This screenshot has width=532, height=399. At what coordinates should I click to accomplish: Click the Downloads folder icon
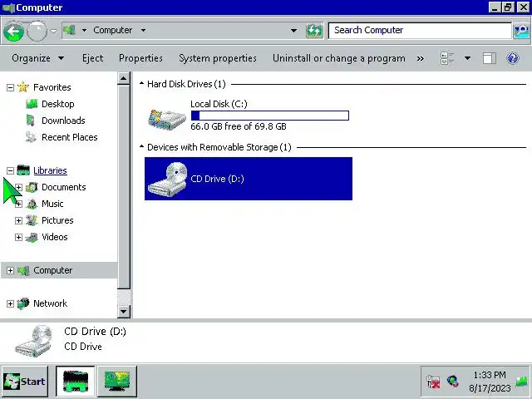[x=31, y=121]
